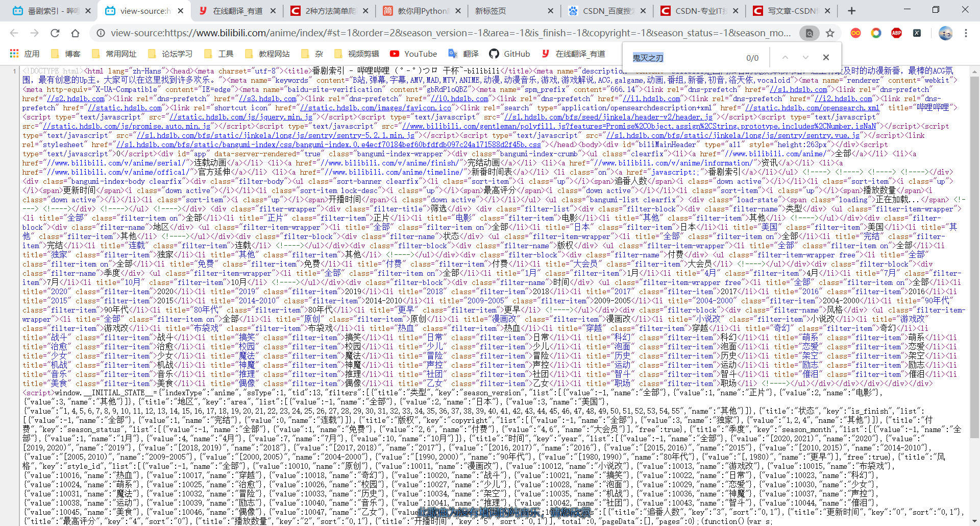This screenshot has width=980, height=526.
Task: Click the address bar URL
Action: [x=451, y=33]
